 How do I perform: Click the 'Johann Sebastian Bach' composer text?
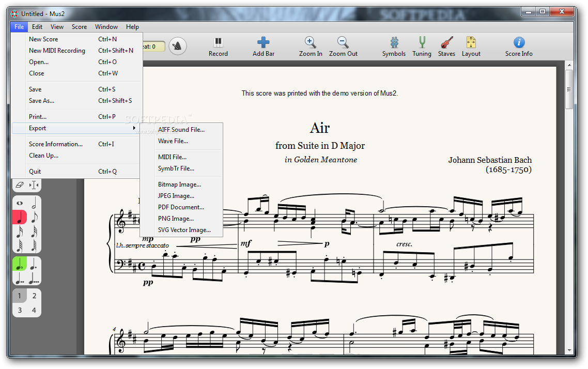490,160
